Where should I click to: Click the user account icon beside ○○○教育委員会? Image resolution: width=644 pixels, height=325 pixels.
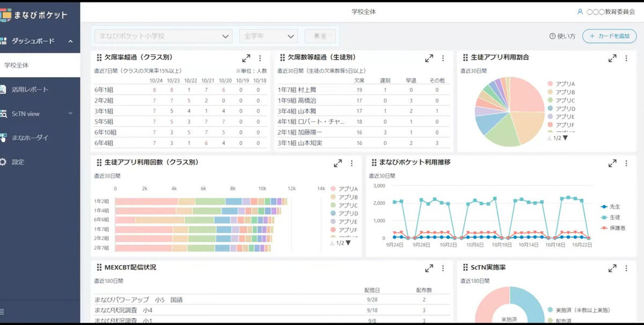[580, 11]
